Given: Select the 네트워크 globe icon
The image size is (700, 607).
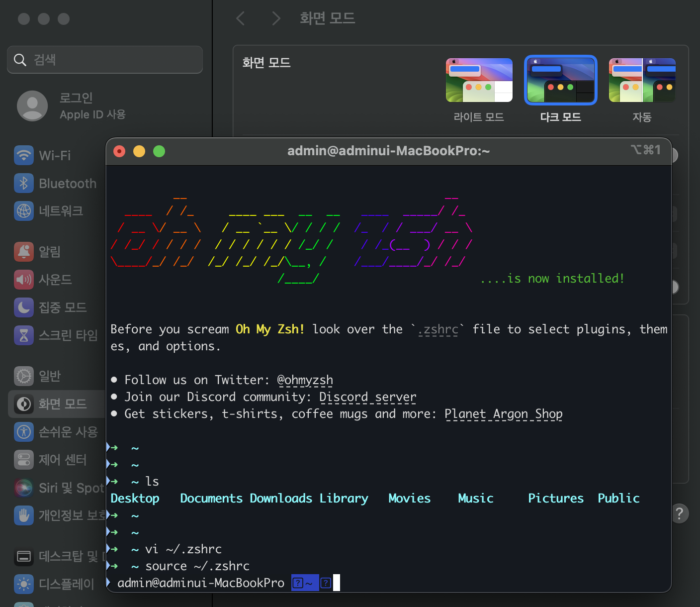Looking at the screenshot, I should pos(24,211).
